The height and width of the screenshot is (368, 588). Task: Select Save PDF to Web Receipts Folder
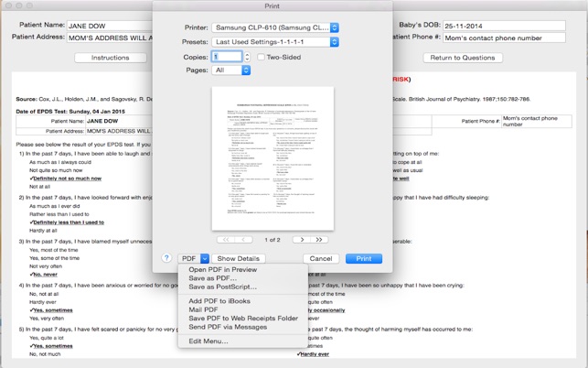tap(243, 318)
